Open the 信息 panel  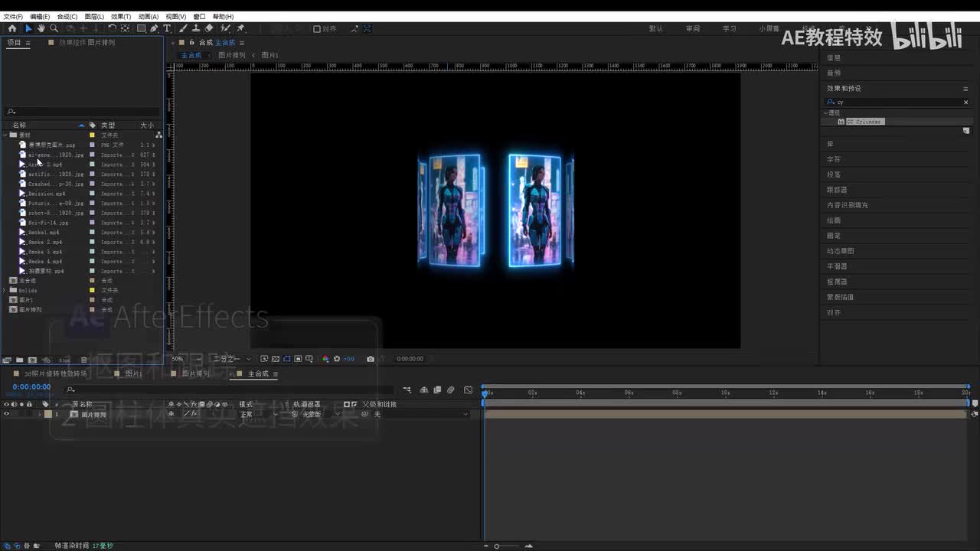[834, 58]
